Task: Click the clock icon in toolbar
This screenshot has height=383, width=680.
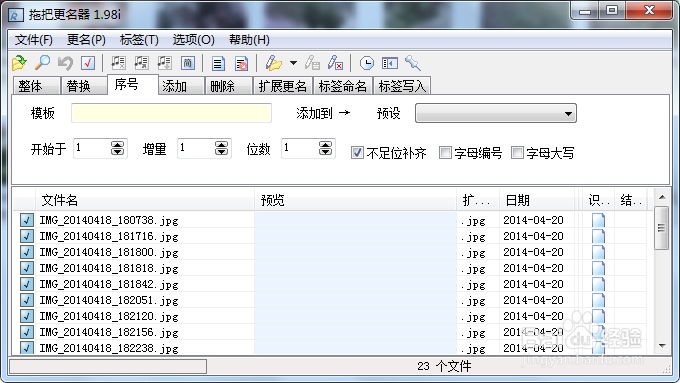Action: 366,63
